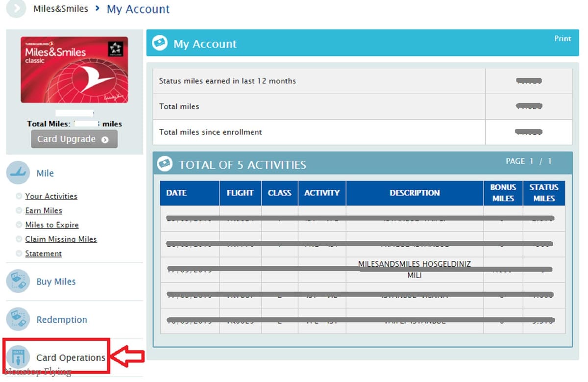Open the Card Operations menu item
Image resolution: width=588 pixels, height=382 pixels.
[x=71, y=358]
